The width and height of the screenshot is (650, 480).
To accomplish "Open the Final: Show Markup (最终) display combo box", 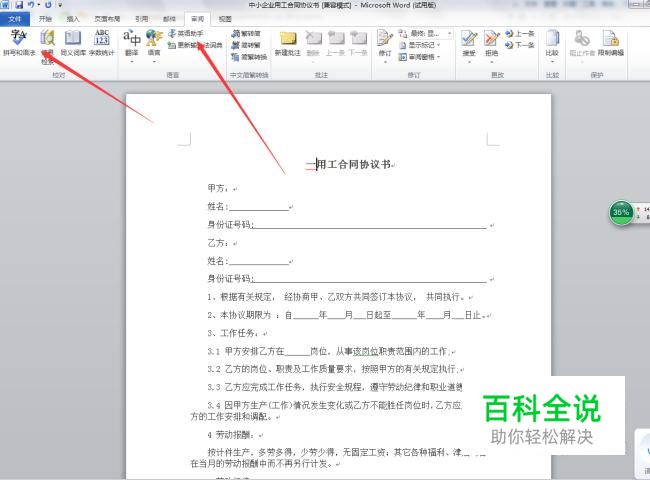I will 426,34.
